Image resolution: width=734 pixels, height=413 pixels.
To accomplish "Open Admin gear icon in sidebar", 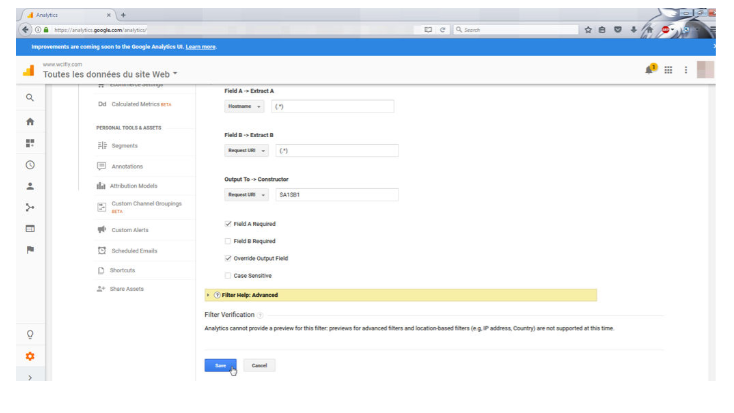I will tap(30, 356).
